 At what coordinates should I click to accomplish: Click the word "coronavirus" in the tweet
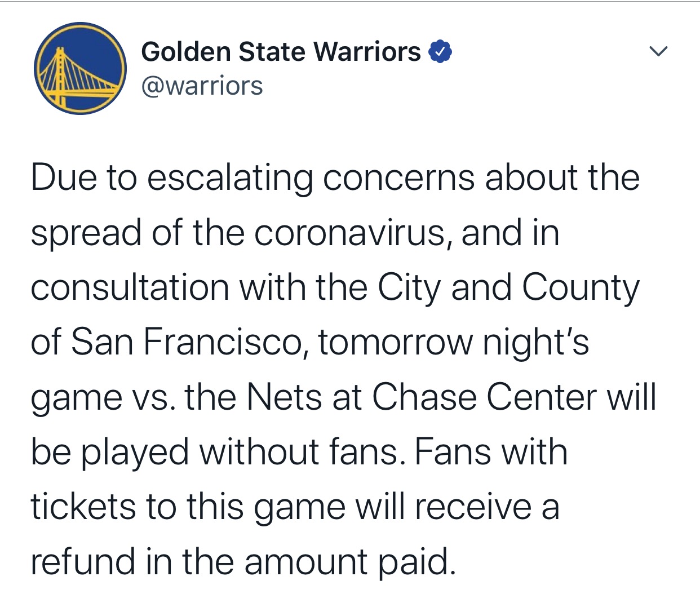pyautogui.click(x=352, y=233)
